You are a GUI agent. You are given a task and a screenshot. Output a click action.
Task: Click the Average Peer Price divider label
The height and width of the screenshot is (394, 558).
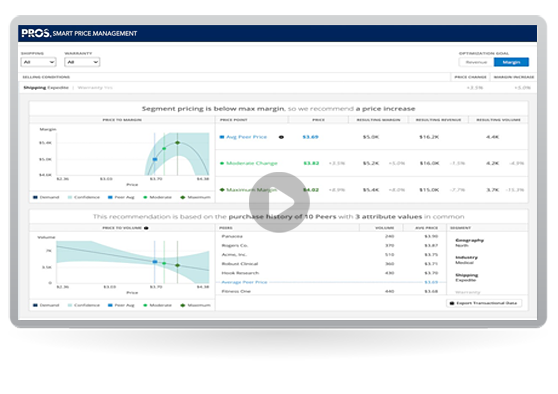pyautogui.click(x=244, y=282)
